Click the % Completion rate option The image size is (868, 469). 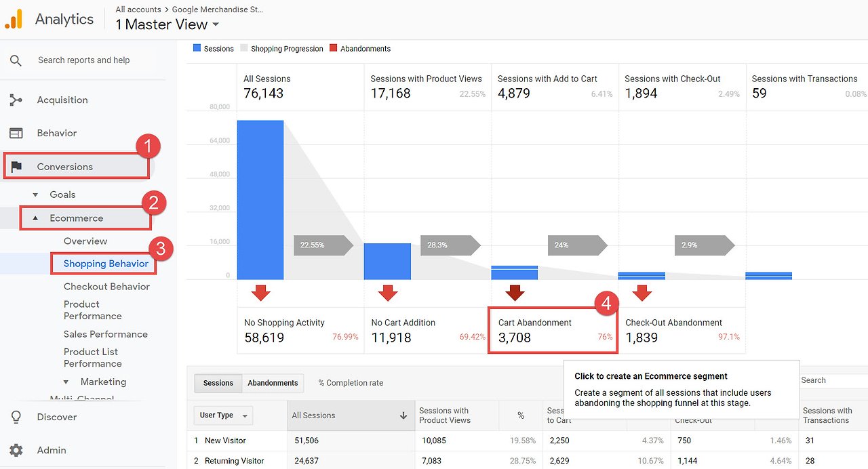tap(351, 383)
